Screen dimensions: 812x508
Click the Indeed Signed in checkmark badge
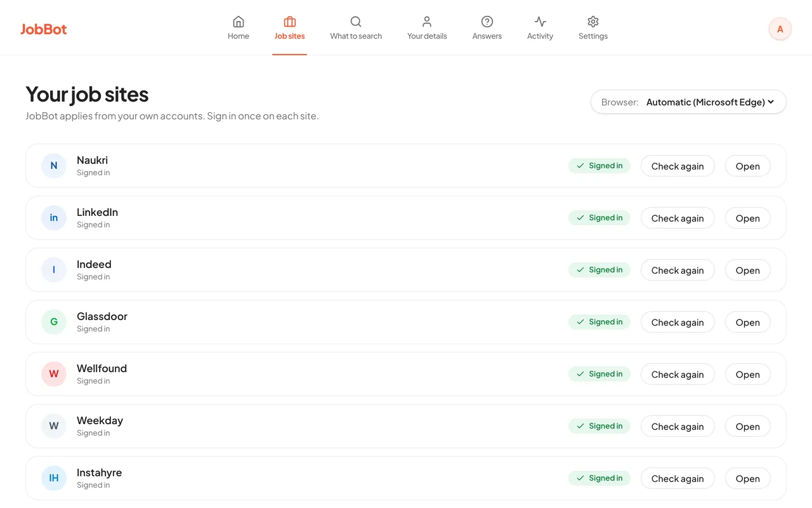tap(599, 270)
